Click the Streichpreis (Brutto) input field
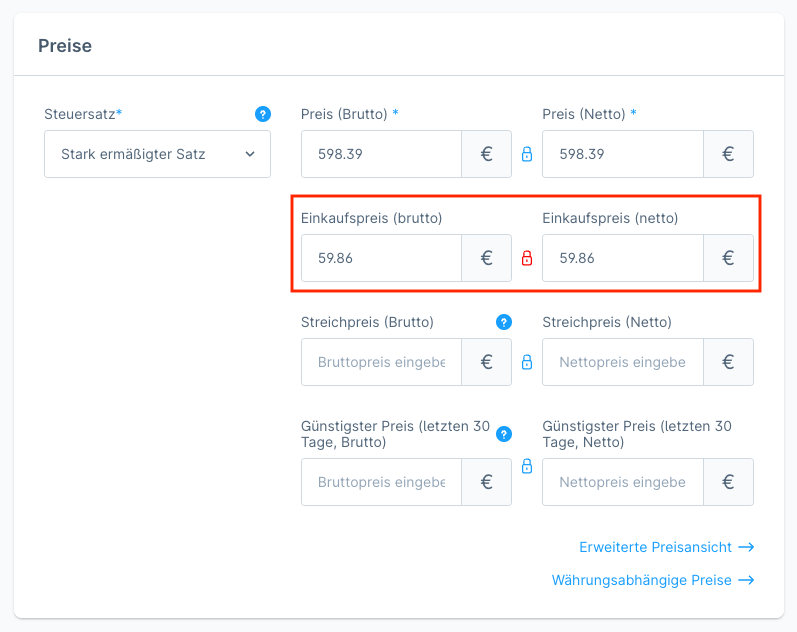797x632 pixels. point(381,362)
